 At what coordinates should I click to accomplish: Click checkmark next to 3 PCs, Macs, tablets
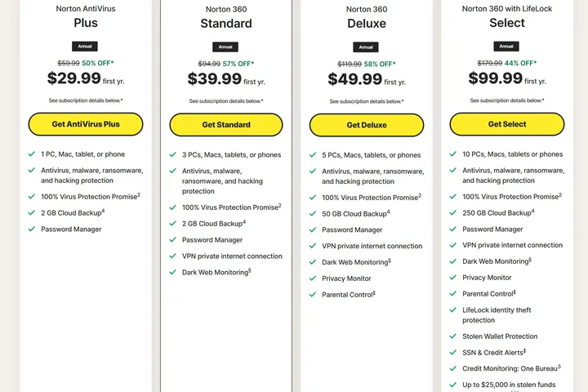[173, 154]
